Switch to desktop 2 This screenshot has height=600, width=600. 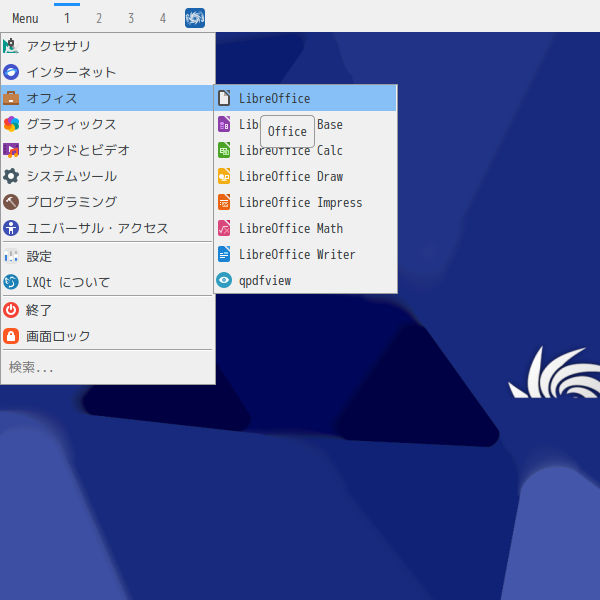[99, 18]
